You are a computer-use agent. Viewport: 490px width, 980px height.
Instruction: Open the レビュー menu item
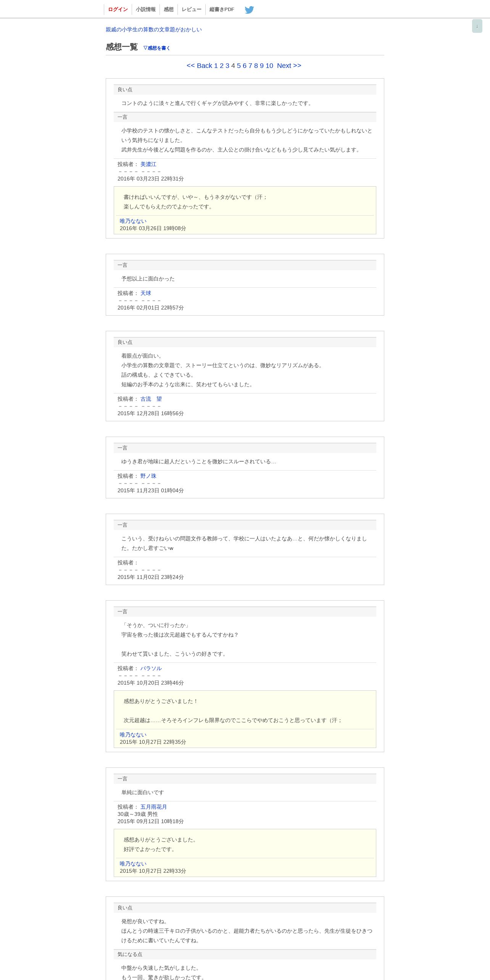click(192, 10)
